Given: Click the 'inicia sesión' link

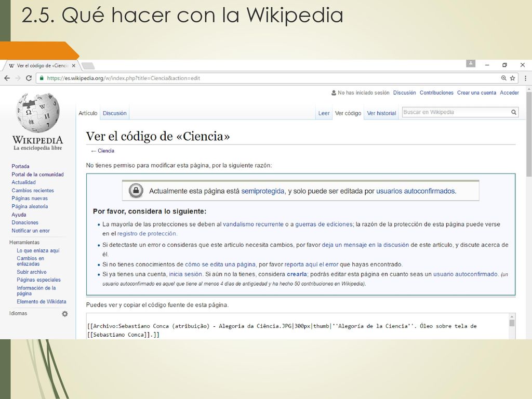Looking at the screenshot, I should 185,274.
